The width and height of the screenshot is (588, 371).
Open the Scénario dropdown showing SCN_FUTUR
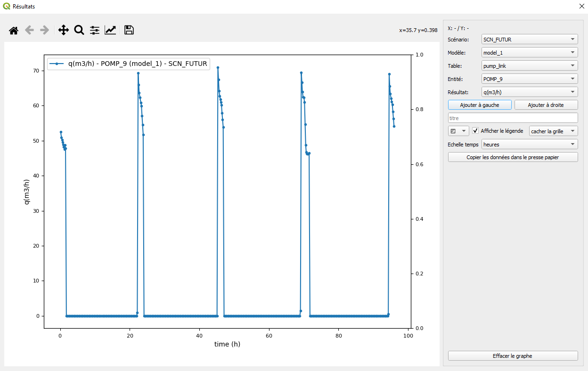530,40
